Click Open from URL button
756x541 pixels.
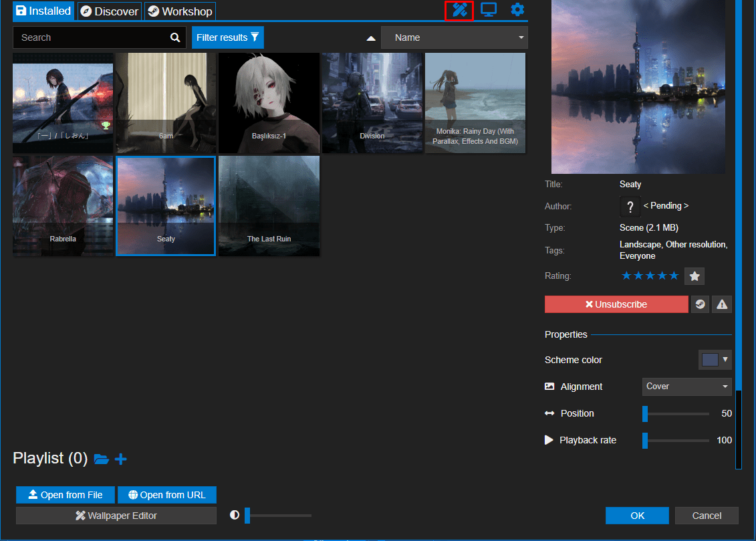click(167, 495)
